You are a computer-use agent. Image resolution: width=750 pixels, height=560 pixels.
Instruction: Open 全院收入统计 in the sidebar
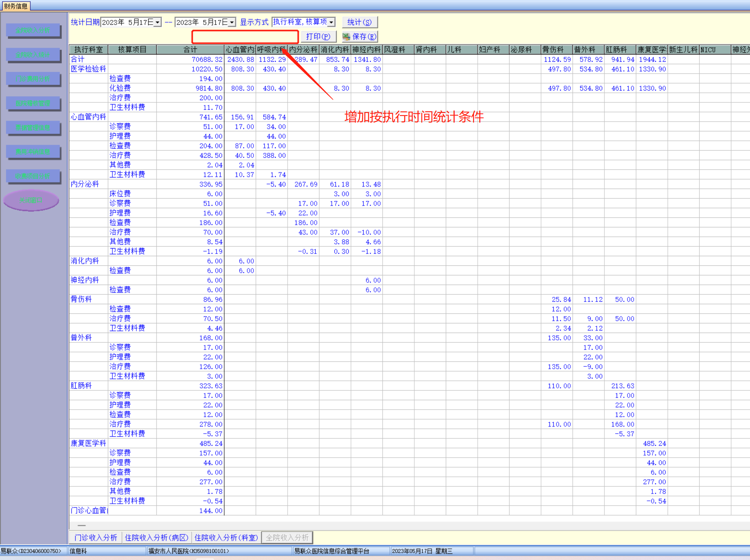click(x=33, y=55)
